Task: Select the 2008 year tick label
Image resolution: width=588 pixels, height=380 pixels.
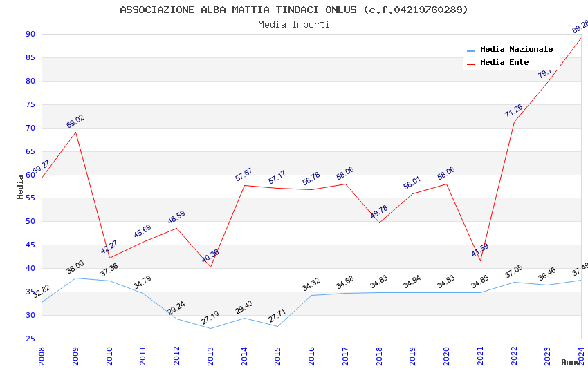Action: click(x=42, y=356)
